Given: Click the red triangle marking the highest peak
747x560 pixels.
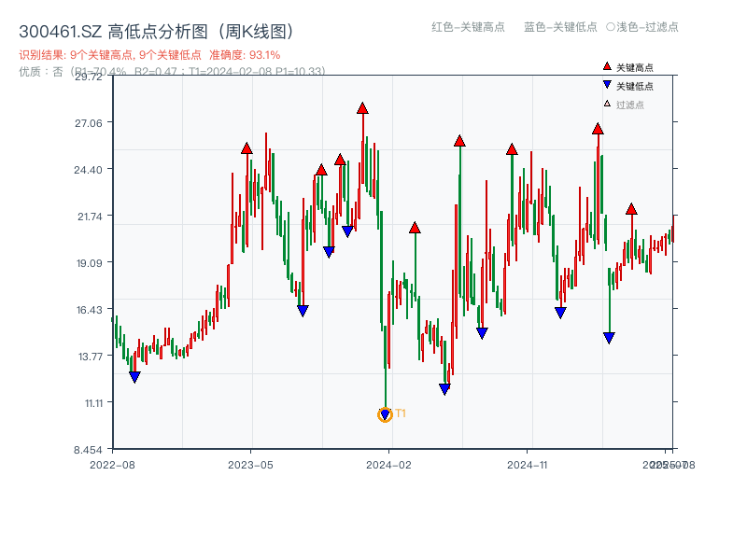Looking at the screenshot, I should point(362,107).
